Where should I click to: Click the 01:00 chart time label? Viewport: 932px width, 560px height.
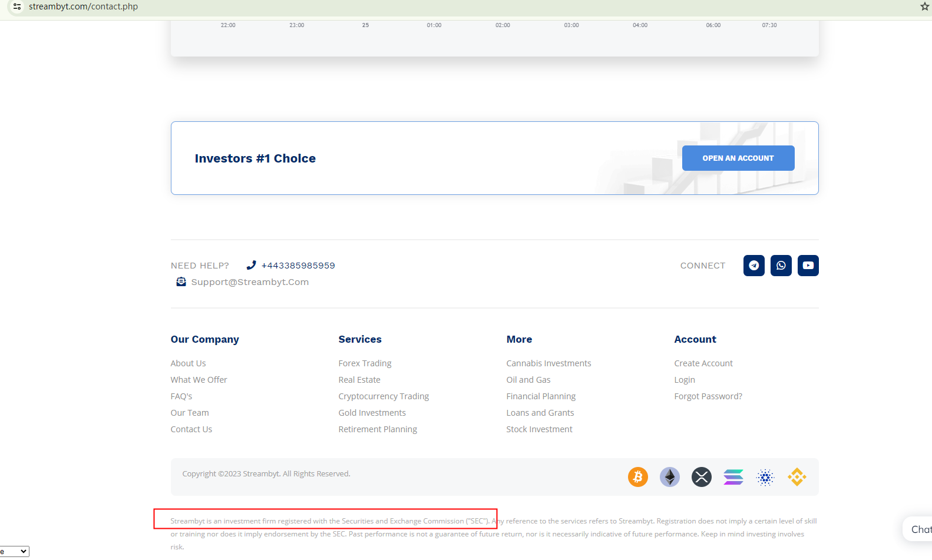(x=434, y=25)
